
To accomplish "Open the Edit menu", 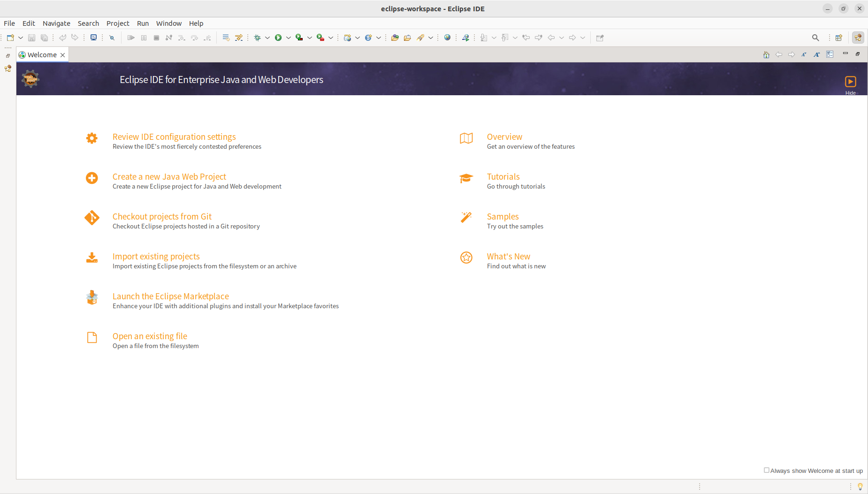I will [29, 23].
